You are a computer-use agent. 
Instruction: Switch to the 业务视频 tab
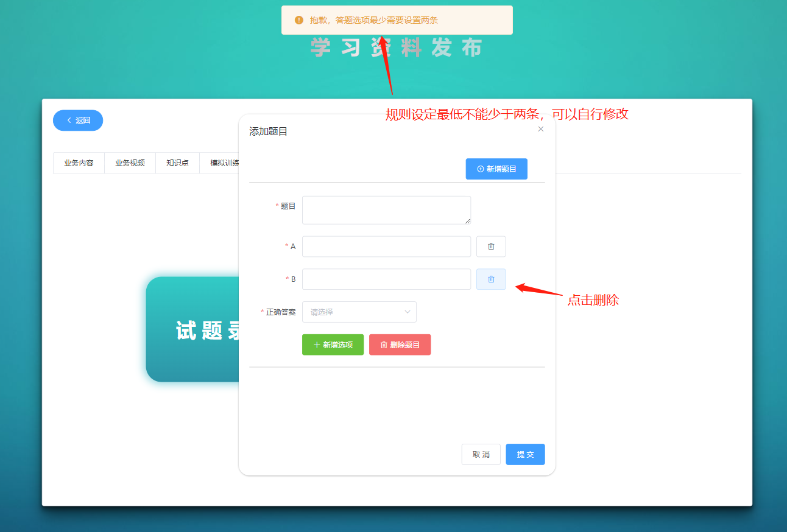pos(130,163)
